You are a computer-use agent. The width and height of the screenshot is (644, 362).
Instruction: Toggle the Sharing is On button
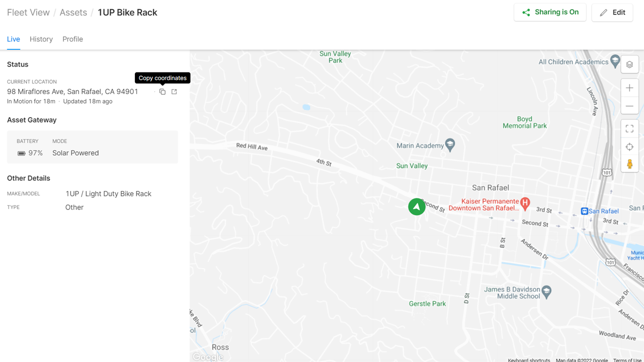click(x=550, y=12)
